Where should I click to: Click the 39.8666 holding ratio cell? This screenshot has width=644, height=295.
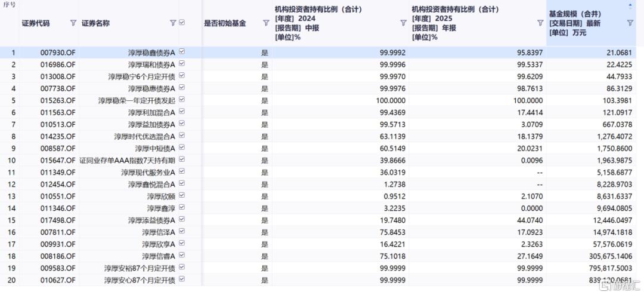click(x=392, y=161)
